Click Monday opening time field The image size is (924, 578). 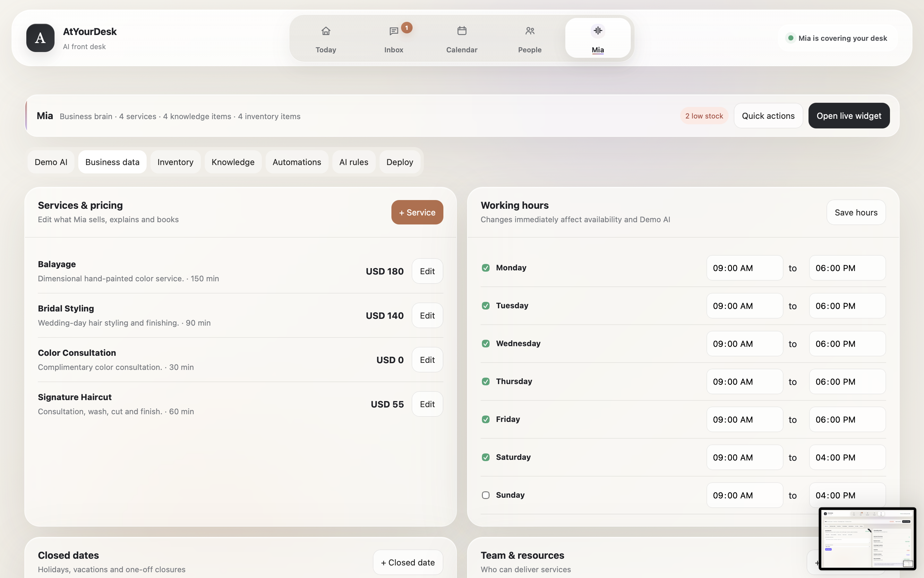click(745, 267)
